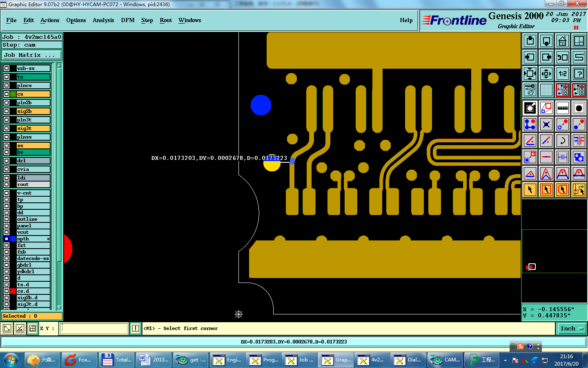Open the Edit menu
588x368 pixels.
29,20
